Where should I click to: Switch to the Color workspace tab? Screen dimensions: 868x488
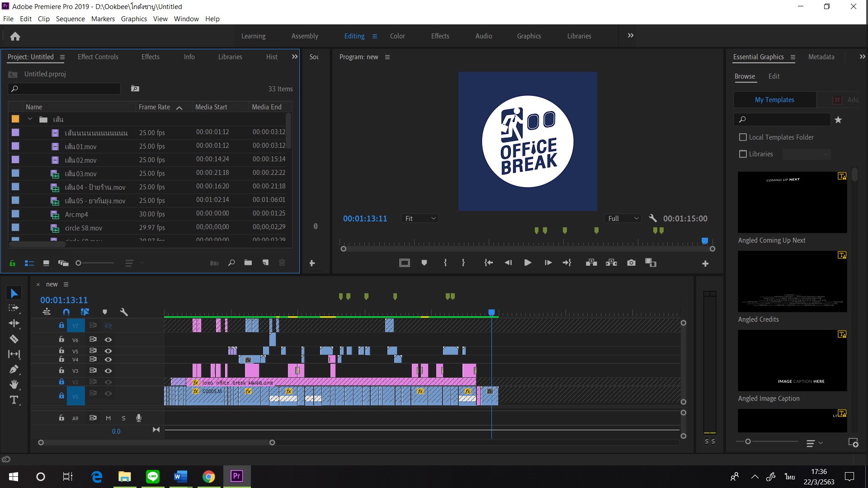397,36
